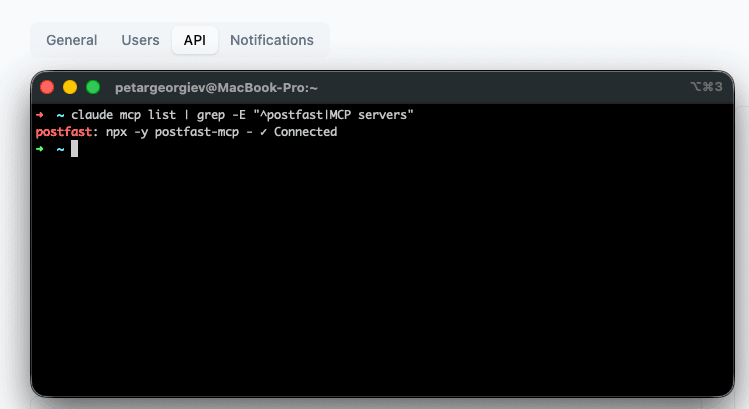Viewport: 749px width, 409px height.
Task: Click the 'npx -y postfast-mcp' command text
Action: (172, 132)
